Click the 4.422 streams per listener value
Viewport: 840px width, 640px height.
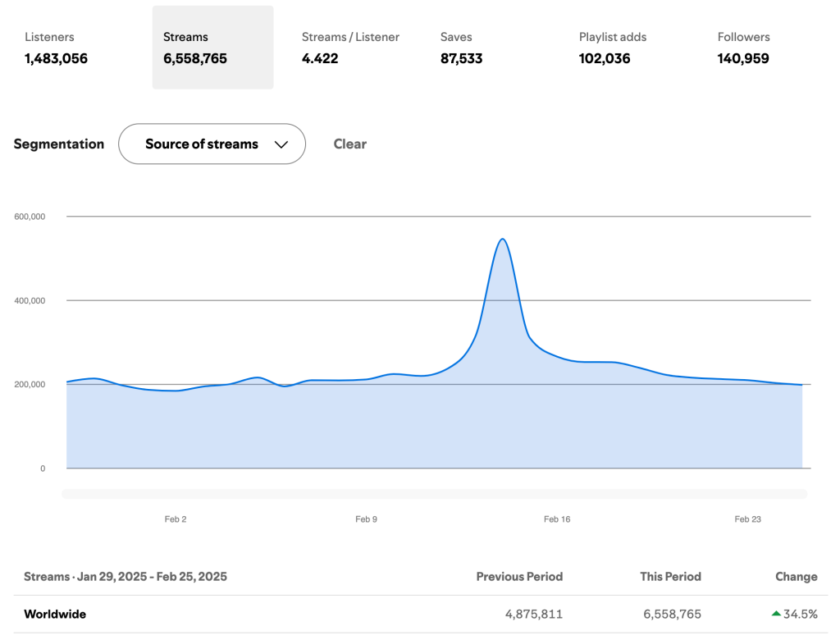(320, 58)
